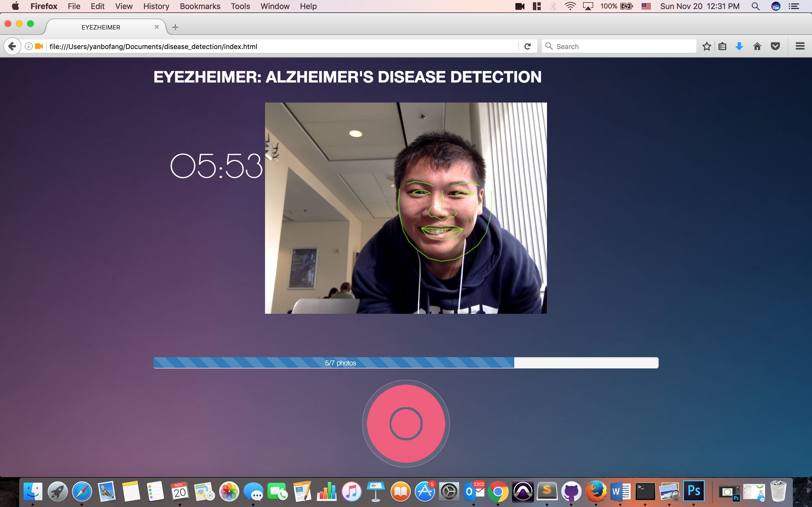Image resolution: width=812 pixels, height=507 pixels.
Task: Click the red record capture button
Action: (406, 424)
